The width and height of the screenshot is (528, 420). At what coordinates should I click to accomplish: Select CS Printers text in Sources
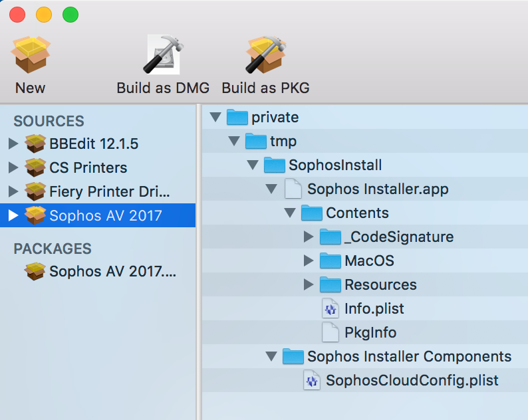click(x=88, y=167)
